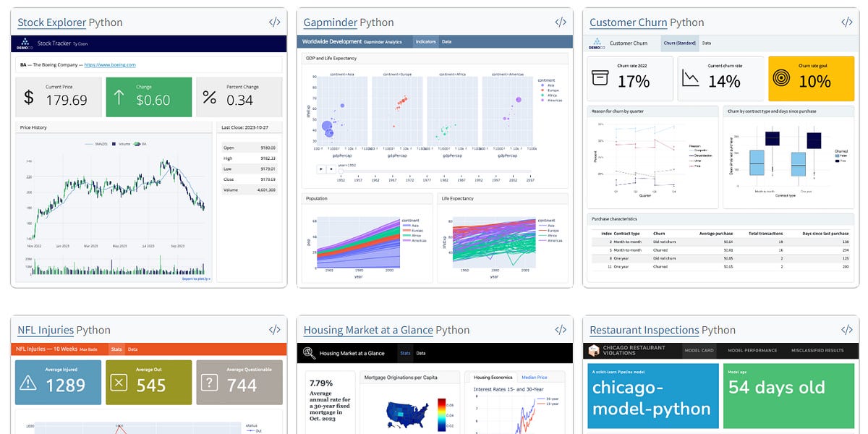Select the Housing Market Data tab
868x434 pixels.
pyautogui.click(x=421, y=353)
